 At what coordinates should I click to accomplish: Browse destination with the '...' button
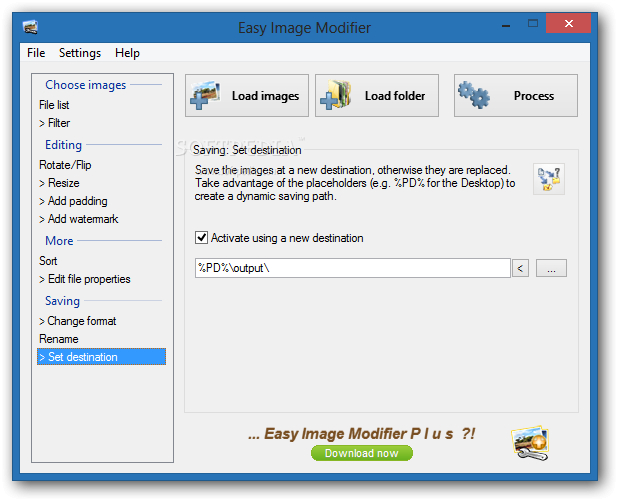551,268
